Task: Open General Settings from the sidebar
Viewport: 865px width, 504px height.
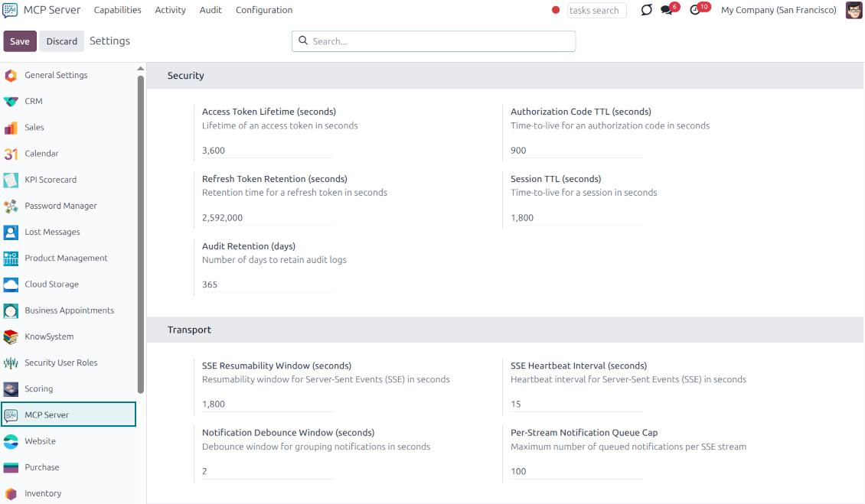Action: click(x=55, y=75)
